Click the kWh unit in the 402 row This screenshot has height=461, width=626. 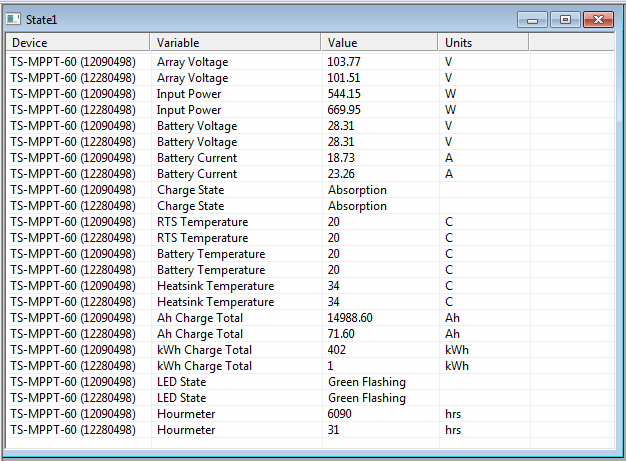pyautogui.click(x=457, y=350)
